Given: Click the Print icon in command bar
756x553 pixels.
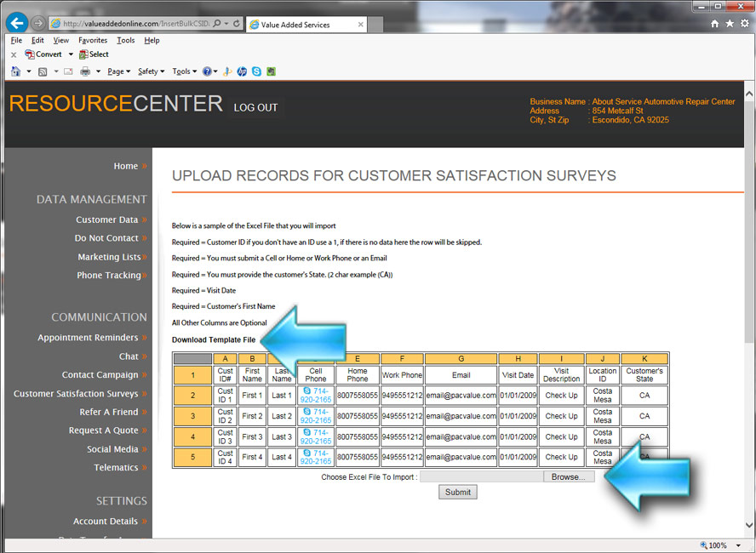Looking at the screenshot, I should (x=86, y=71).
